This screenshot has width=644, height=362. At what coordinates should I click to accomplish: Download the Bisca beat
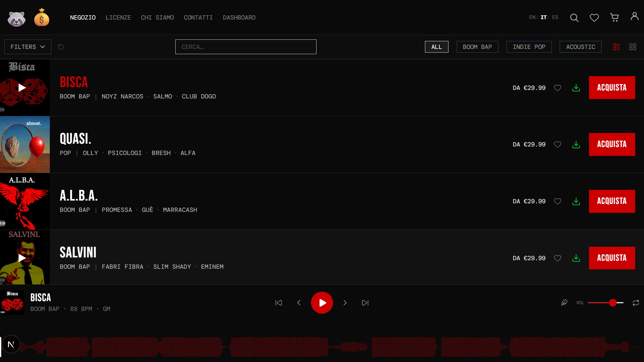point(576,88)
